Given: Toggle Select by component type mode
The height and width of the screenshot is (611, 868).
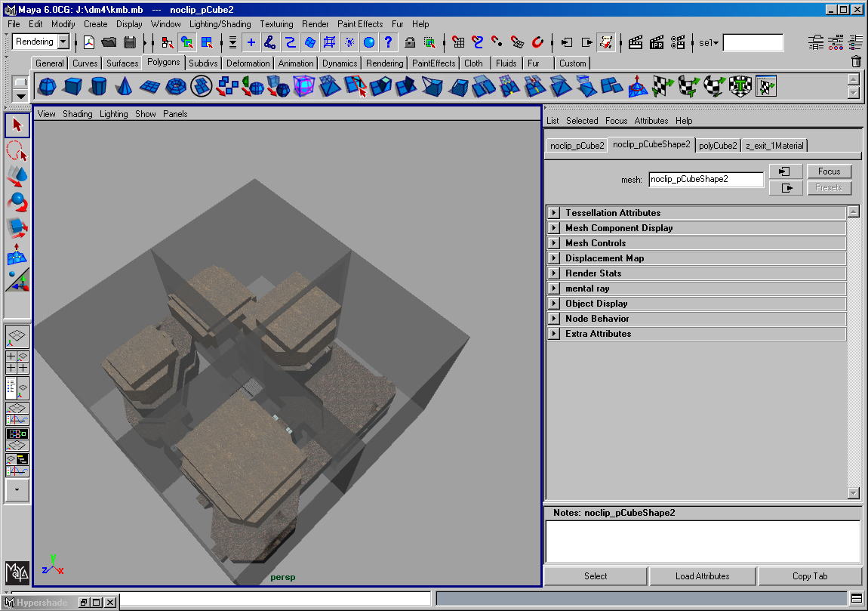Looking at the screenshot, I should [x=207, y=42].
